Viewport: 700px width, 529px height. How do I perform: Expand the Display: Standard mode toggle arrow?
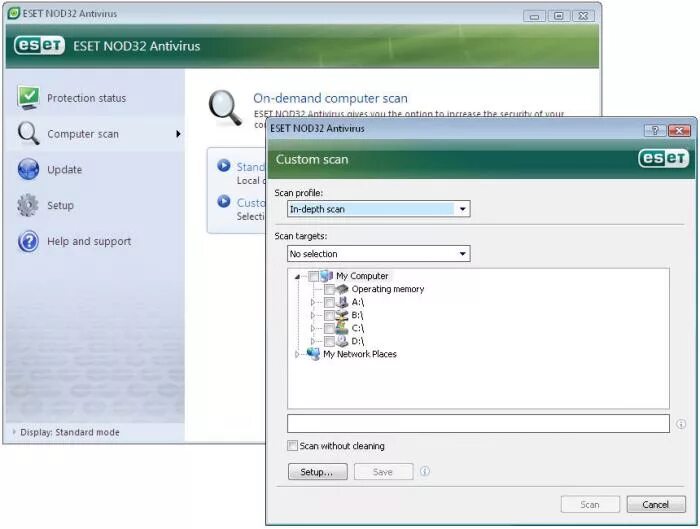[x=14, y=432]
